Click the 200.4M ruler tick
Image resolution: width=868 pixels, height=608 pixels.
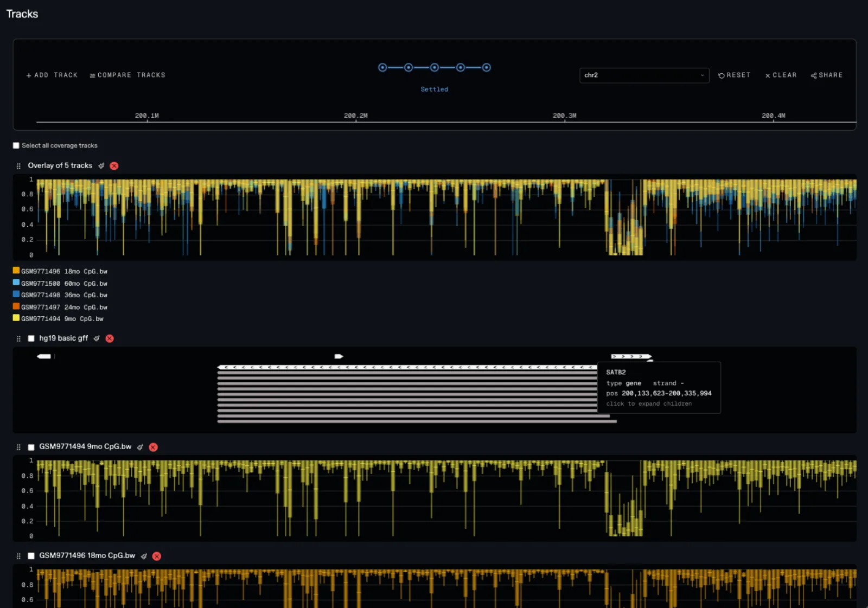click(774, 117)
